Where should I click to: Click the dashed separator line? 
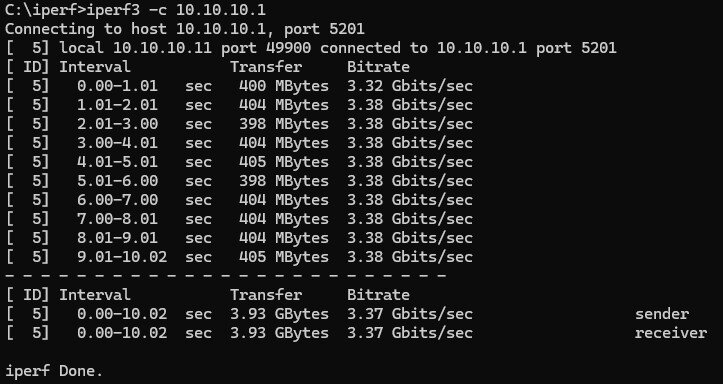point(225,276)
